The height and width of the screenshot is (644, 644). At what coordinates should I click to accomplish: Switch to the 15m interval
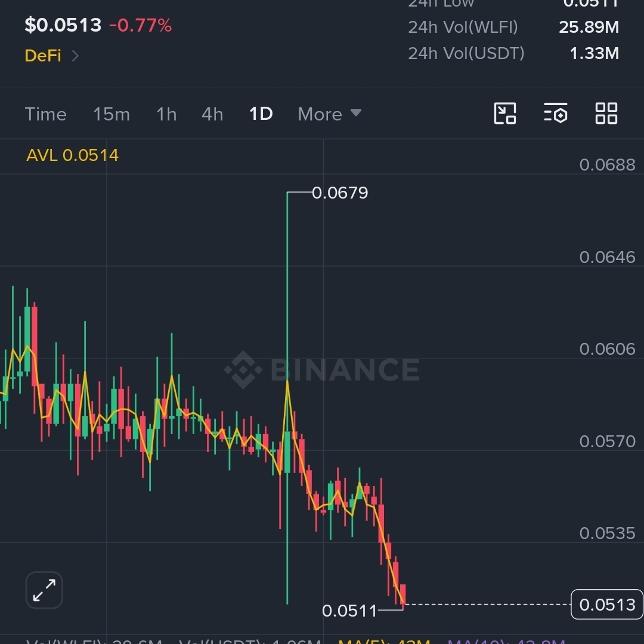click(112, 114)
